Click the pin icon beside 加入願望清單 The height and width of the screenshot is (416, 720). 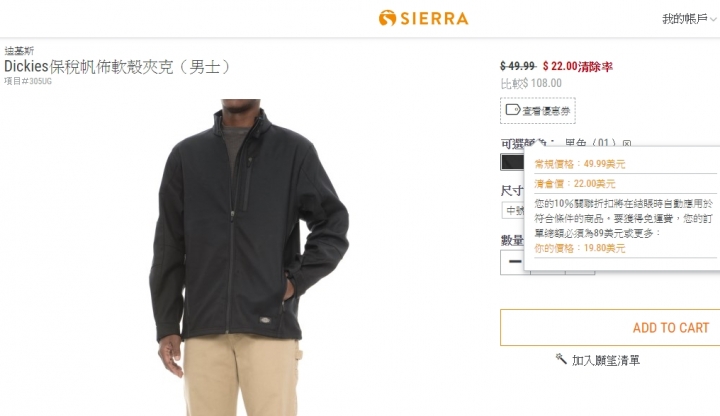561,359
